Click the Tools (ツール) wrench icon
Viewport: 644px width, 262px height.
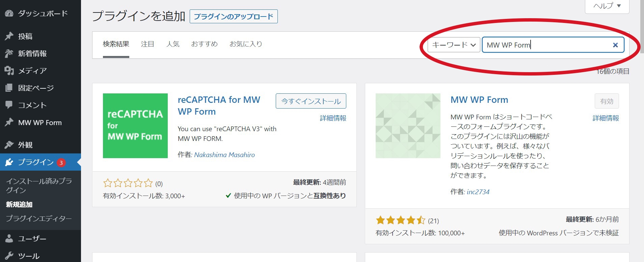click(x=9, y=256)
